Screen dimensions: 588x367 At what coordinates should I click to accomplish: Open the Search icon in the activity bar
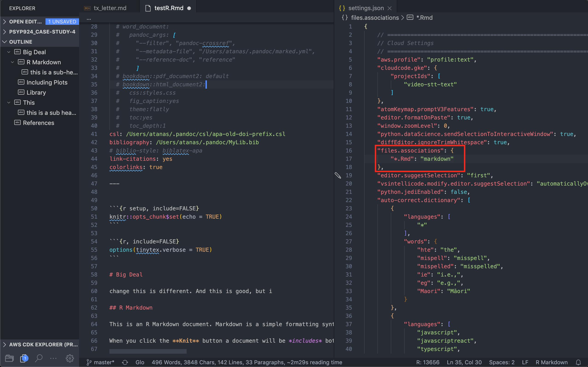(x=39, y=358)
